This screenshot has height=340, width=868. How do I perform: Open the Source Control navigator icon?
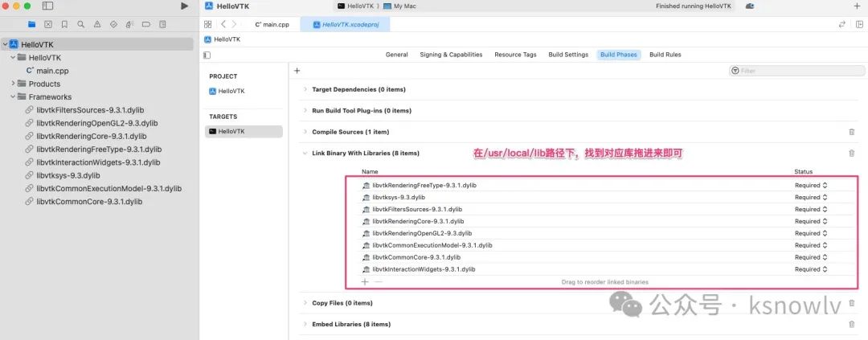click(48, 24)
